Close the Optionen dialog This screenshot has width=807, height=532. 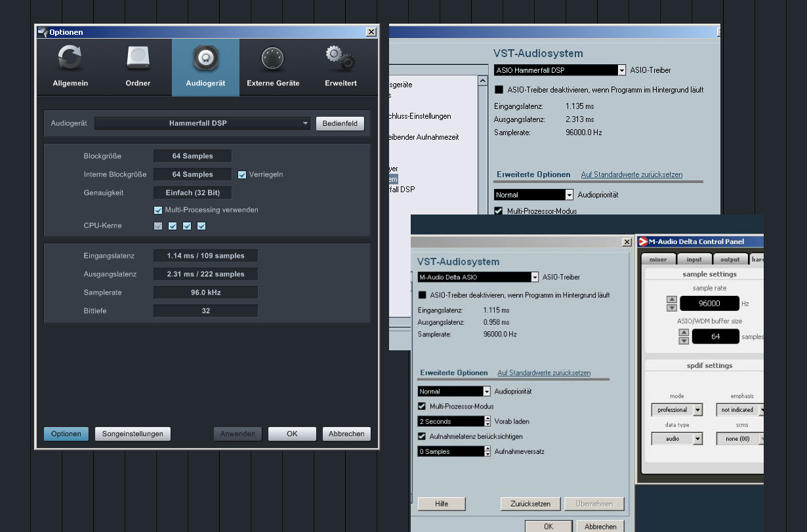(x=371, y=31)
